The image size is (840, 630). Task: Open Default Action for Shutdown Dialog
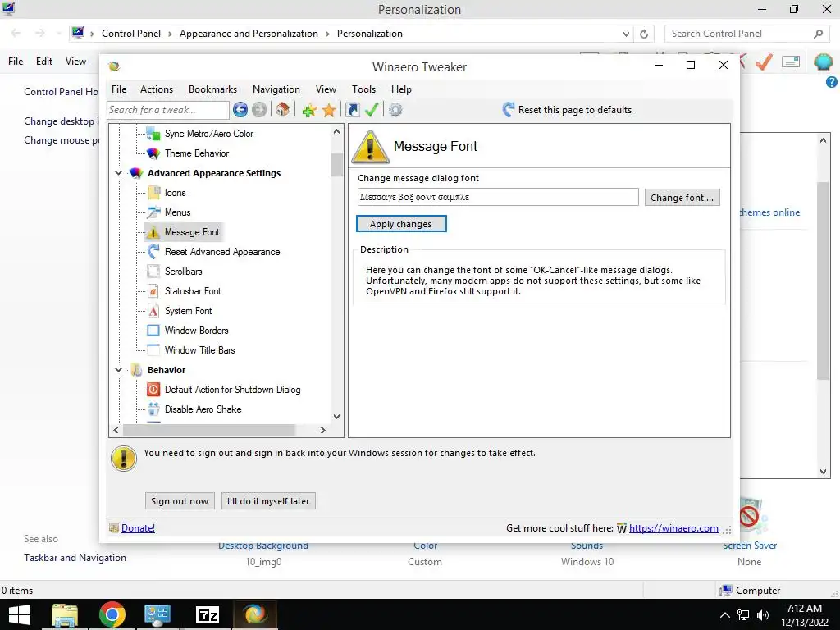point(232,390)
